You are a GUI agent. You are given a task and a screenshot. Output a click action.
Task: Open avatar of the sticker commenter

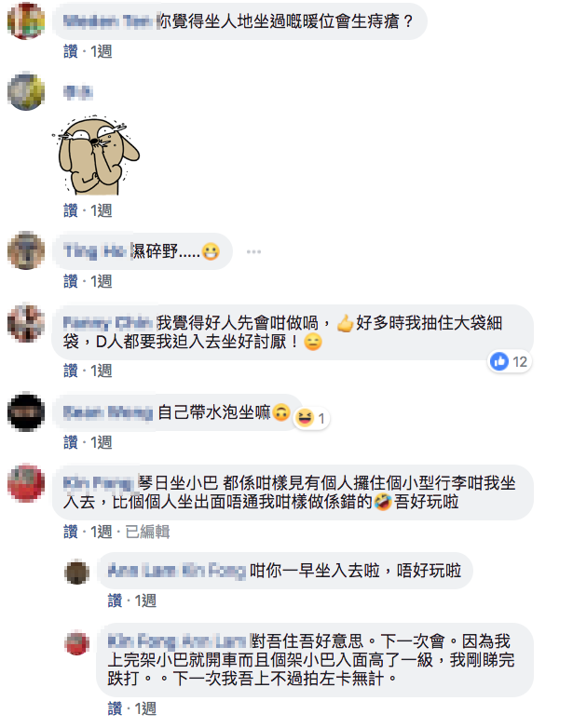[x=26, y=91]
